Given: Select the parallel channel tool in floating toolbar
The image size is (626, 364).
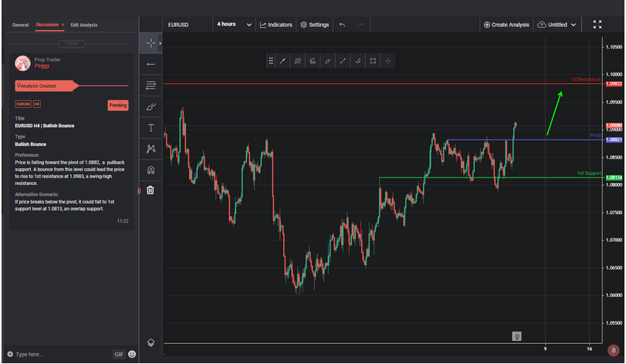Looking at the screenshot, I should point(357,61).
